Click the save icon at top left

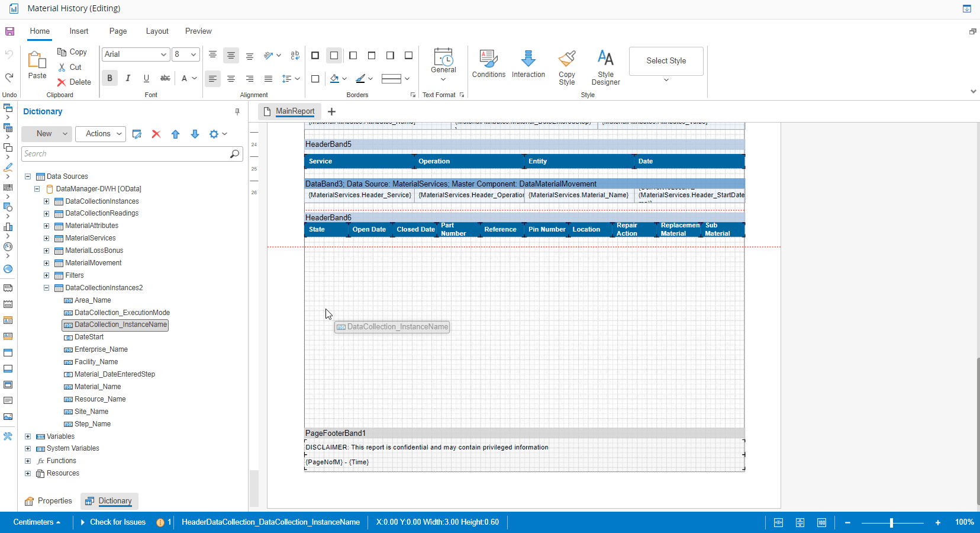point(9,31)
